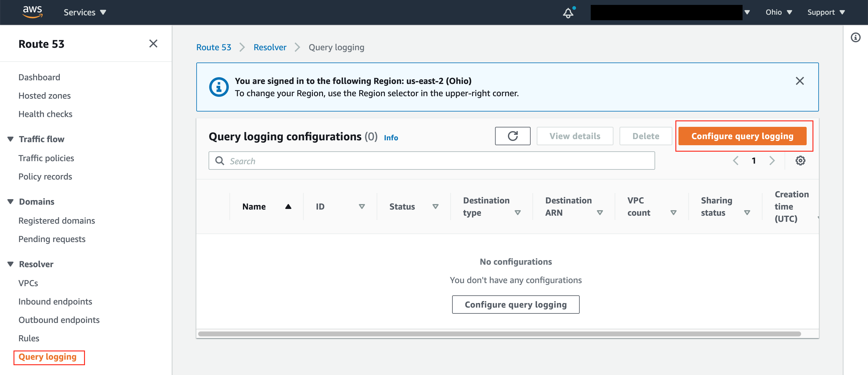Open the table preferences gear icon
868x375 pixels.
pos(800,161)
